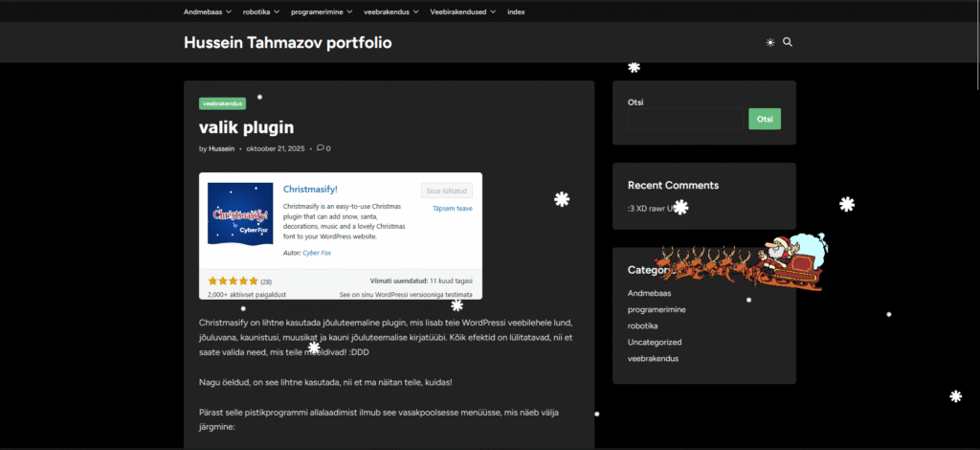This screenshot has width=980, height=450.
Task: Expand the robotika menu dropdown
Action: click(261, 11)
